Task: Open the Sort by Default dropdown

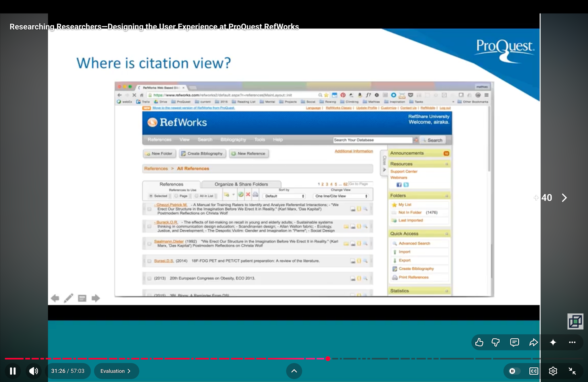Action: click(x=284, y=196)
